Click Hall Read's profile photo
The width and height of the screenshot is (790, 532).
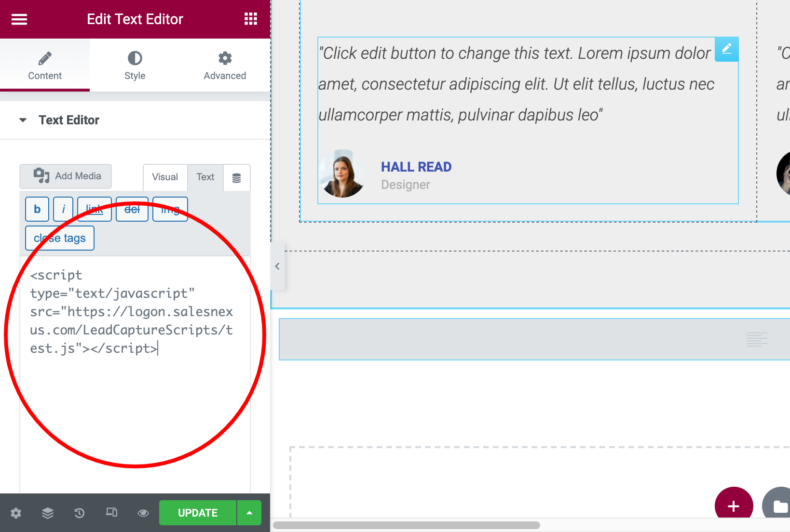point(342,173)
